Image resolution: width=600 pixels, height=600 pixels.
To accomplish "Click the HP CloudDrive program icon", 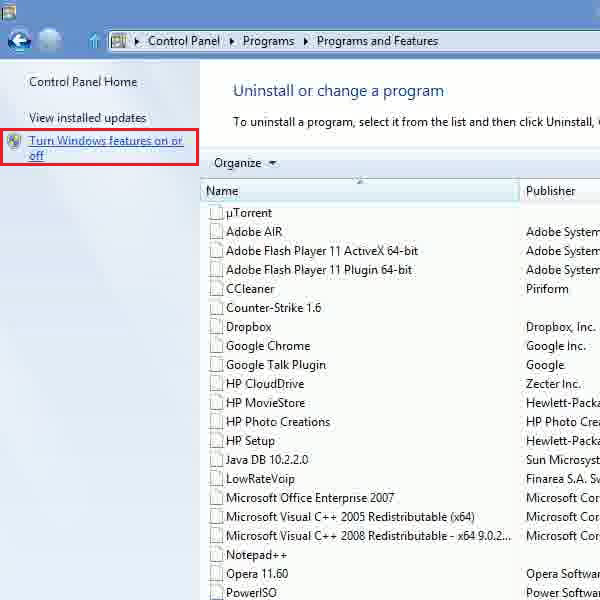I will (x=216, y=383).
